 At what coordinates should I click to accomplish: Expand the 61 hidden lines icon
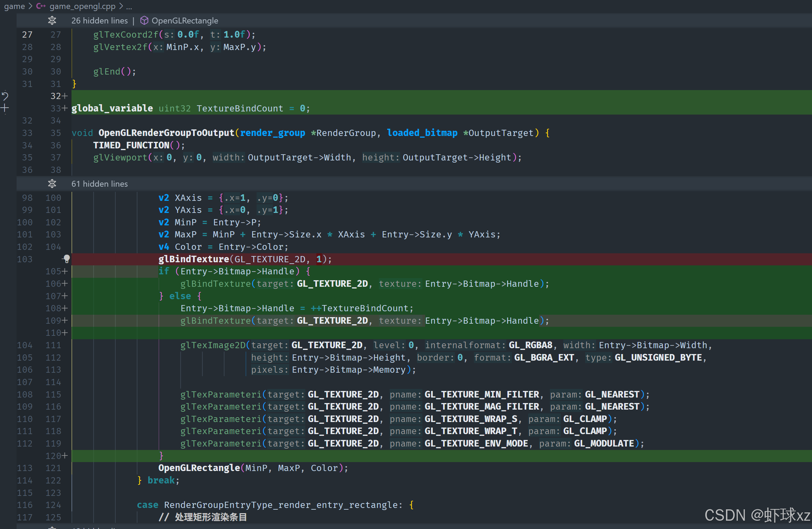(52, 184)
